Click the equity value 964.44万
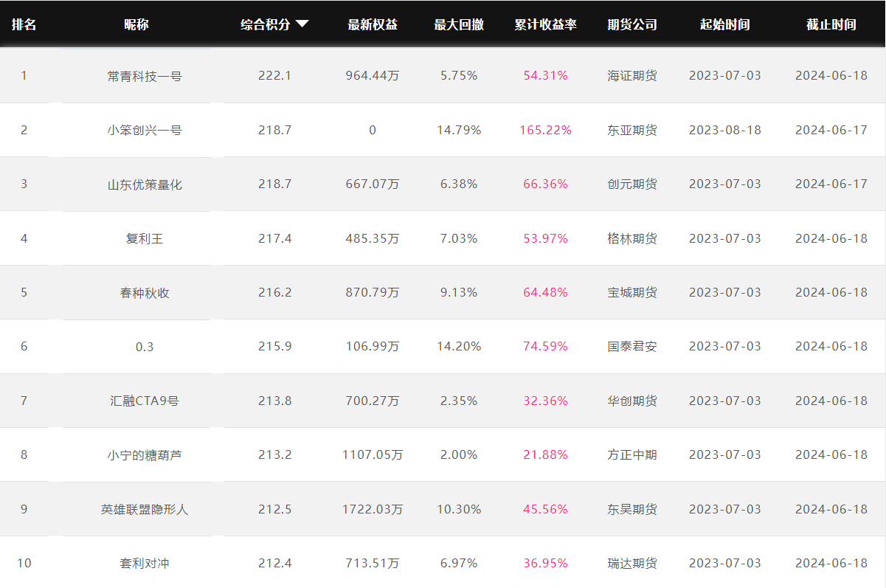Image resolution: width=886 pixels, height=588 pixels. pos(373,76)
